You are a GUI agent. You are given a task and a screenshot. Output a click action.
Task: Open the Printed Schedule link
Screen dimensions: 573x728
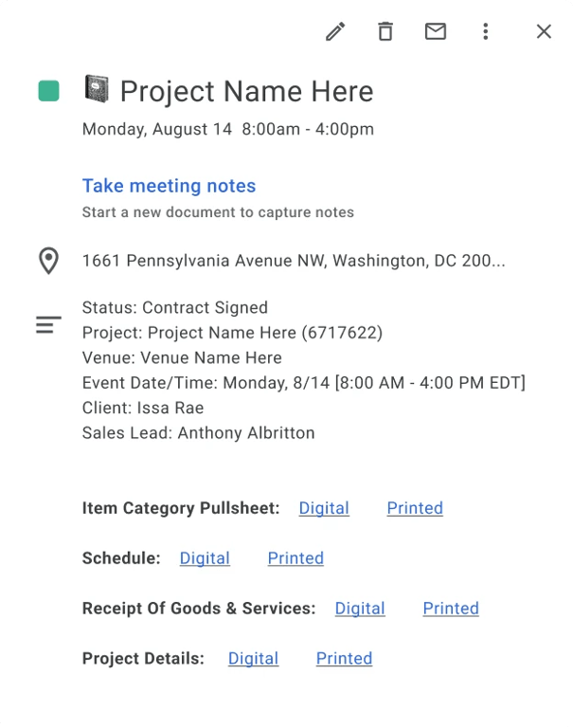tap(295, 558)
